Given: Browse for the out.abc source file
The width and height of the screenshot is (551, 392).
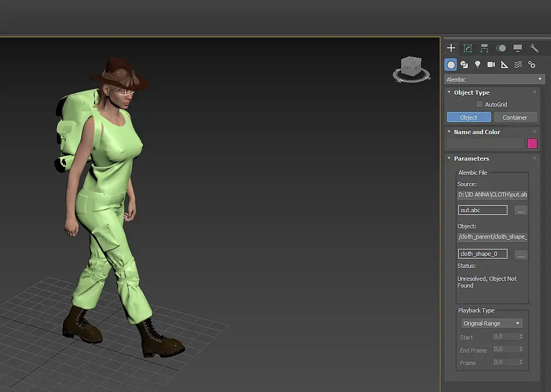Looking at the screenshot, I should [x=521, y=211].
